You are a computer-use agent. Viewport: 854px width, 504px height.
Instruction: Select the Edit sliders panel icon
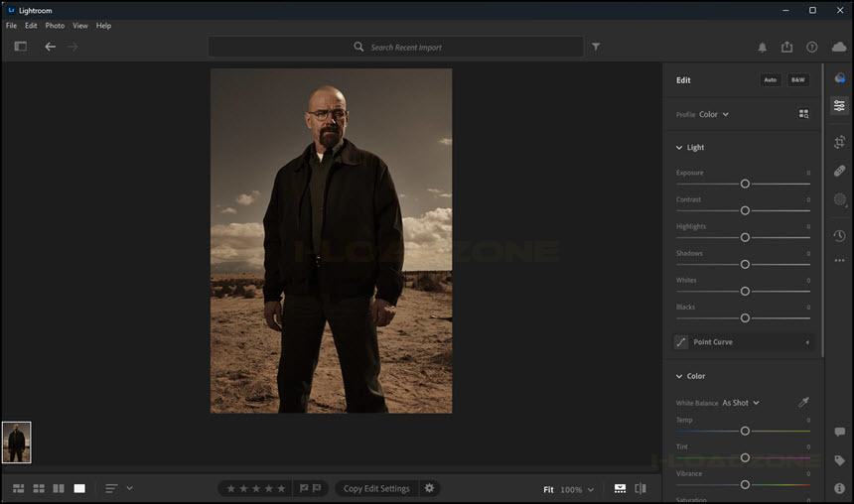840,105
